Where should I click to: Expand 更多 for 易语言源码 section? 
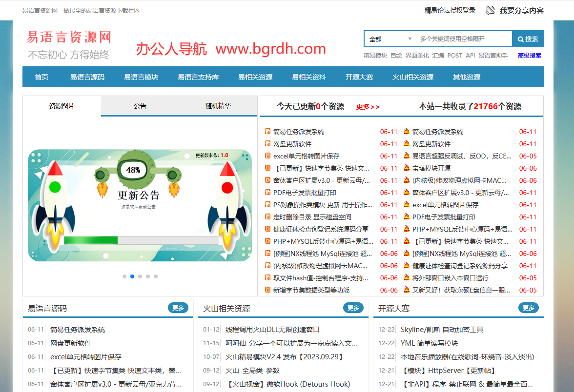(178, 308)
